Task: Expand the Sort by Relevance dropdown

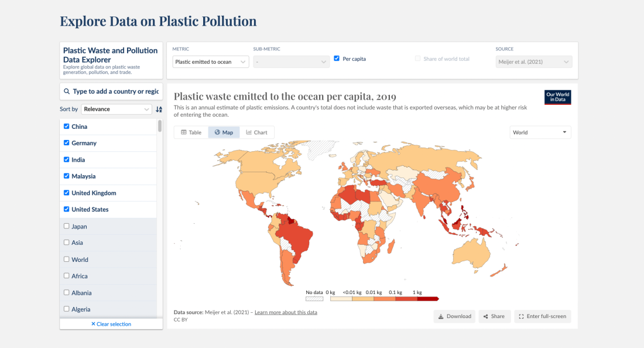Action: click(x=117, y=110)
